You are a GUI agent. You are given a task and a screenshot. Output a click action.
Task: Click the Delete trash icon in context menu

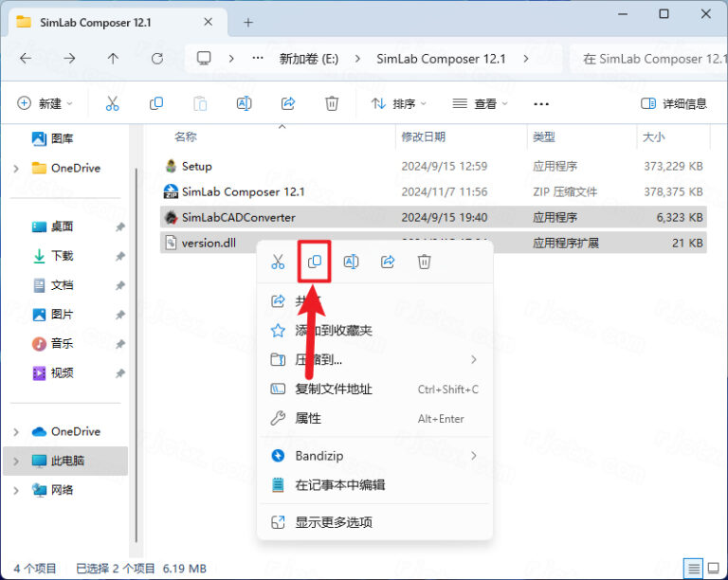point(425,263)
